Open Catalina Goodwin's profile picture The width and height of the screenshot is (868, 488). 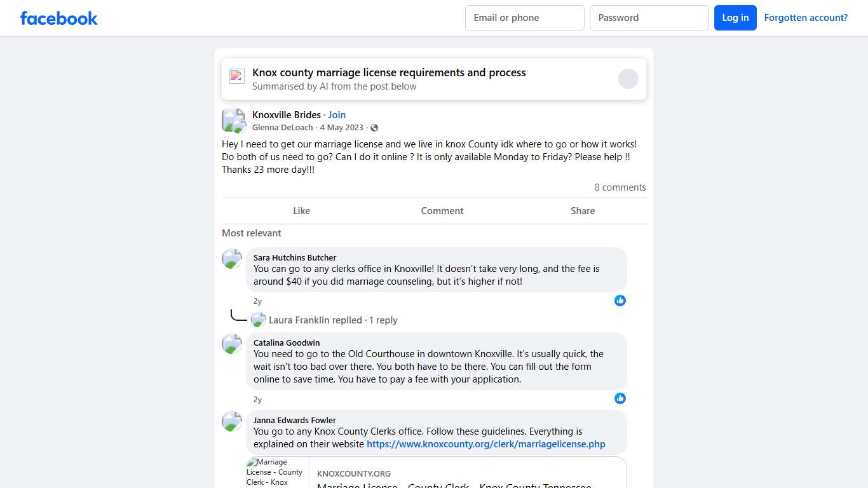tap(232, 344)
